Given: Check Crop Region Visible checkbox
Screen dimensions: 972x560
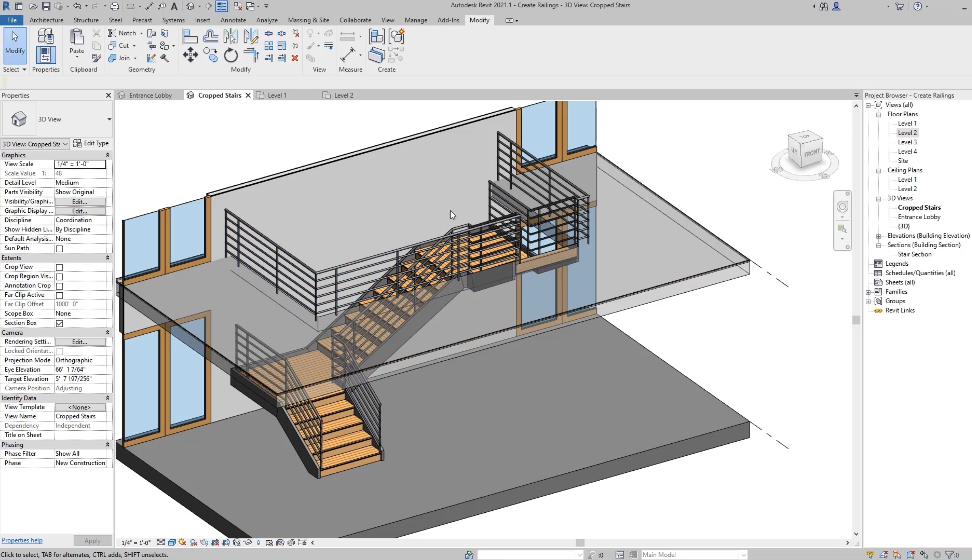Looking at the screenshot, I should [x=59, y=276].
